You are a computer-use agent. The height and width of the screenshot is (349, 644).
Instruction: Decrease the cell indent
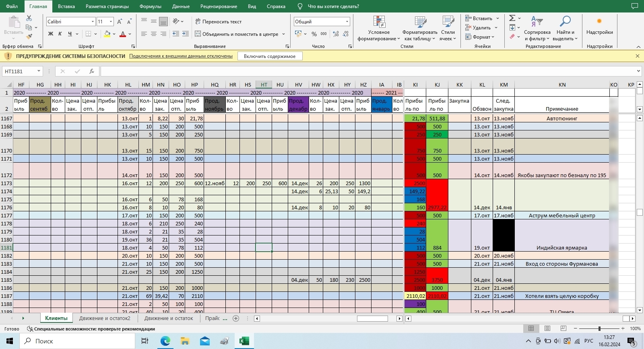(176, 34)
